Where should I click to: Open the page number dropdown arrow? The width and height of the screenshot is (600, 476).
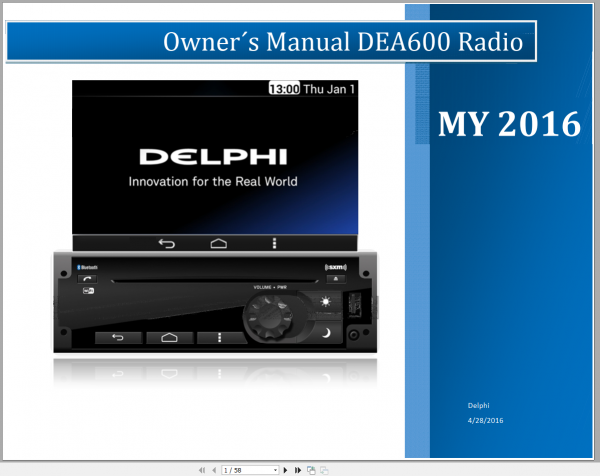pos(275,470)
